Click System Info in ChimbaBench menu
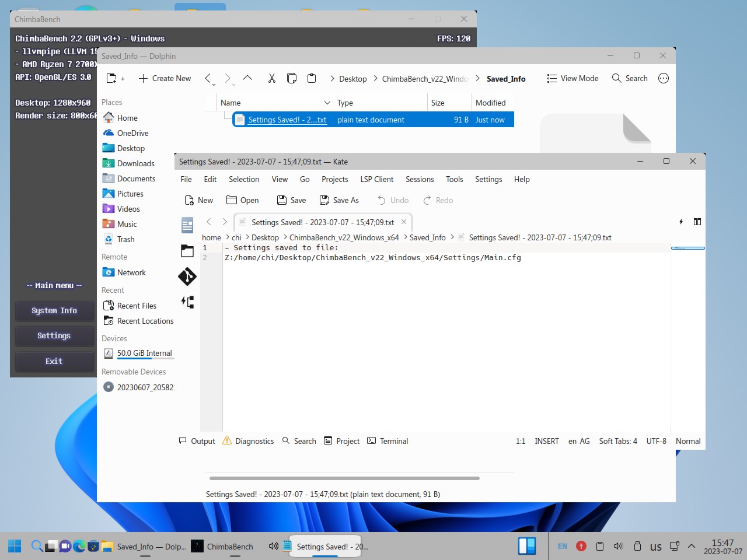 [54, 311]
